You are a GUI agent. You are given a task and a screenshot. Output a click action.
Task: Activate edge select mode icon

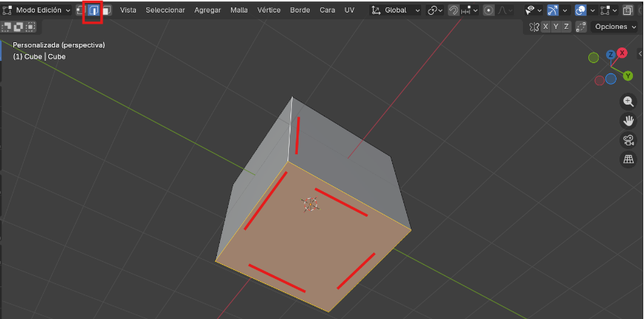94,10
